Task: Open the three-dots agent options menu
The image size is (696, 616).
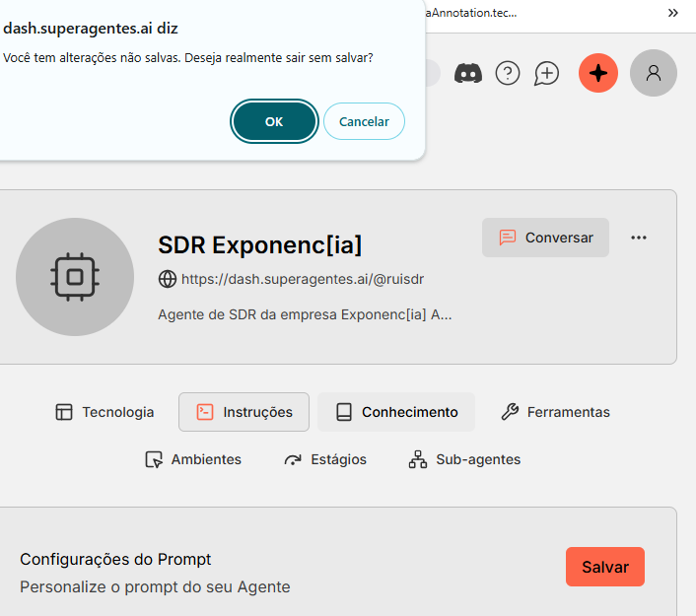Action: [x=638, y=238]
